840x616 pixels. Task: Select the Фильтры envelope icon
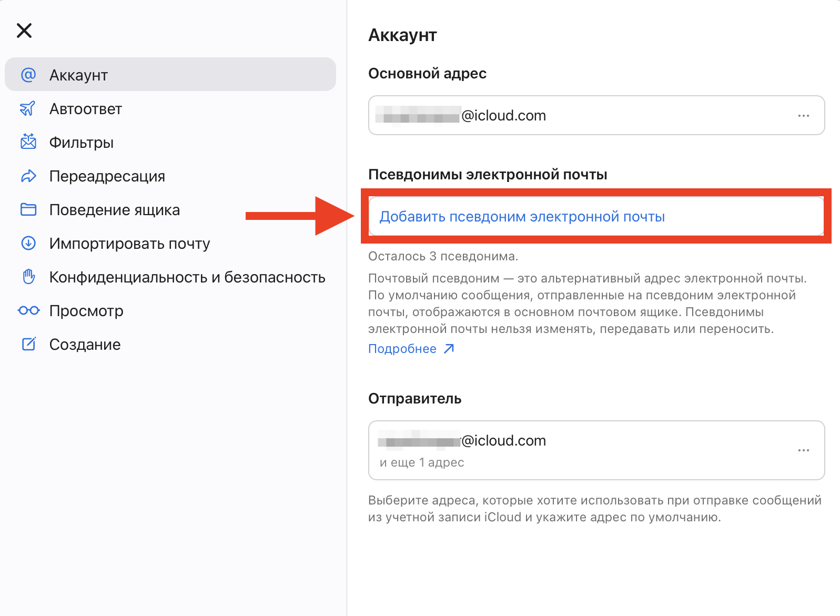(29, 142)
